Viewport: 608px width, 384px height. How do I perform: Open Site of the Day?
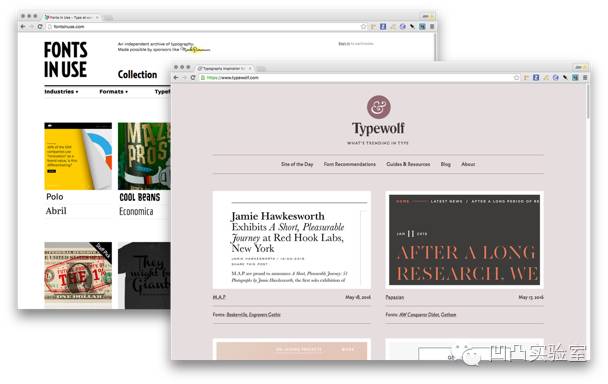pyautogui.click(x=297, y=164)
